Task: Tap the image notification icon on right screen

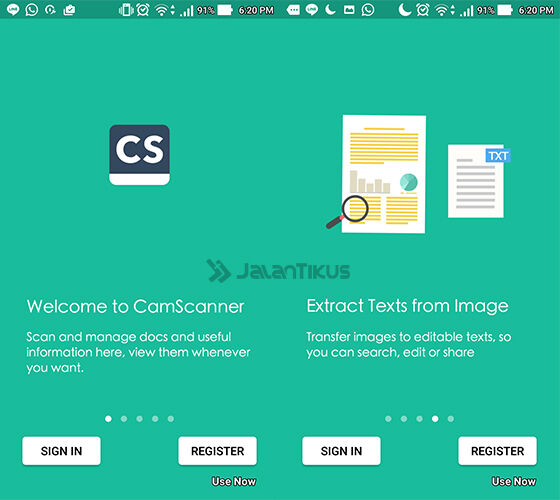Action: pos(349,10)
